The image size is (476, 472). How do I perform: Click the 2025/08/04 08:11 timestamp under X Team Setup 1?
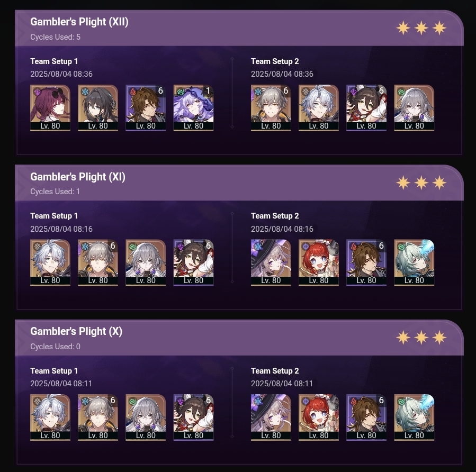pos(61,384)
